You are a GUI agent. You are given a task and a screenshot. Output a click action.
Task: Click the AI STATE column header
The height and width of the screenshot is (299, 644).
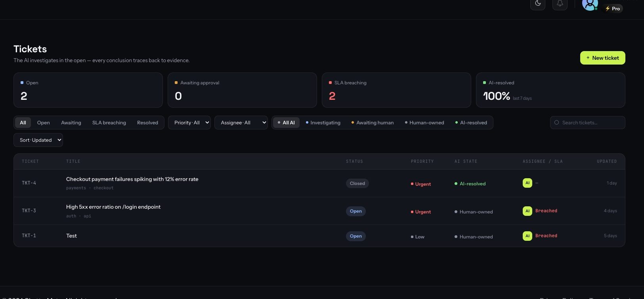pyautogui.click(x=466, y=162)
